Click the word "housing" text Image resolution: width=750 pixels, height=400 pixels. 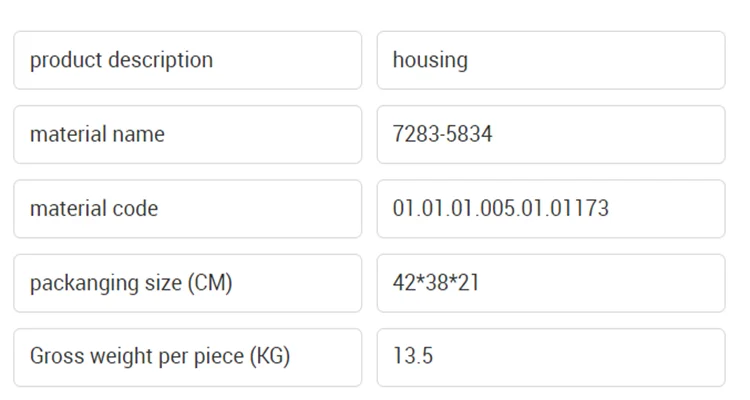[430, 60]
